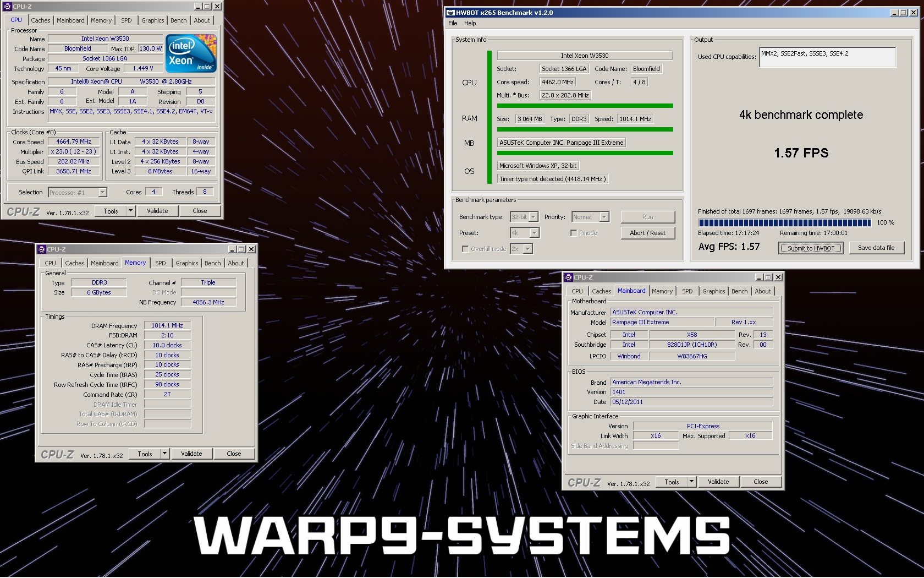Viewport: 924px width, 578px height.
Task: Switch to Graphics tab in Mainboard window
Action: tap(713, 291)
